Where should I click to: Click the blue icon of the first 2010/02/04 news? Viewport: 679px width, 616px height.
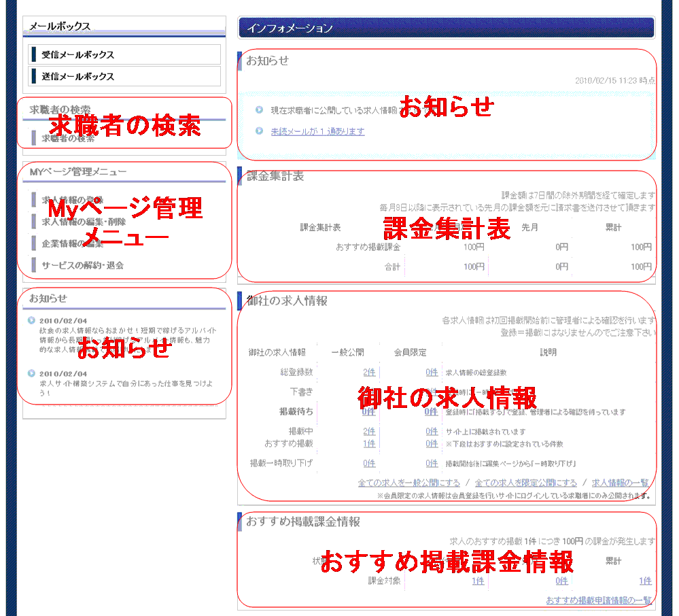pos(31,321)
